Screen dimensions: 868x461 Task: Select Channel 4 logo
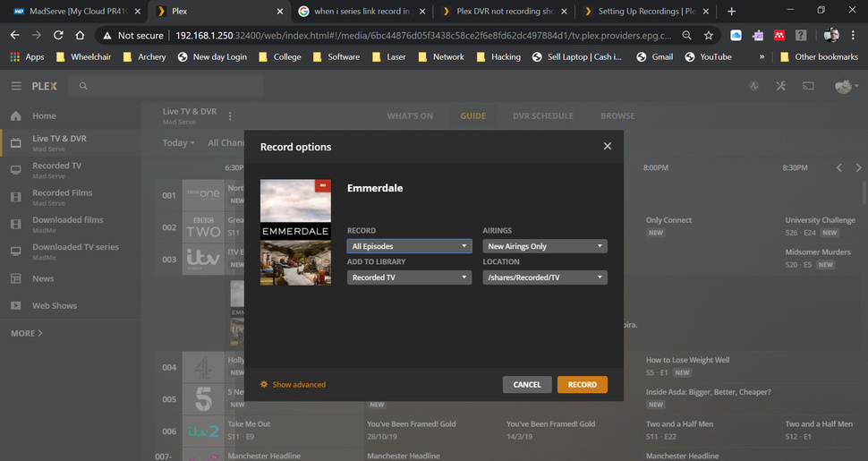pos(203,367)
